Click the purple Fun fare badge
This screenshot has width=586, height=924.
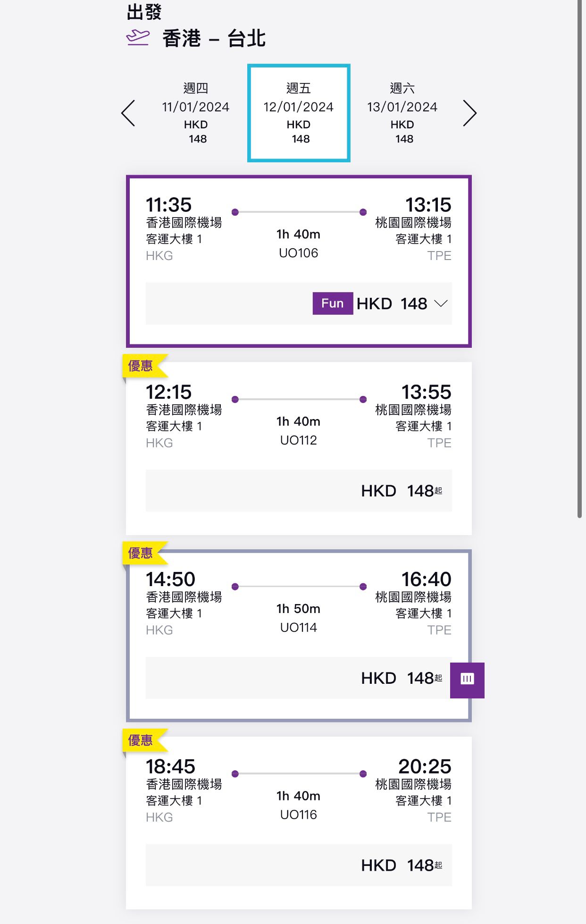333,303
